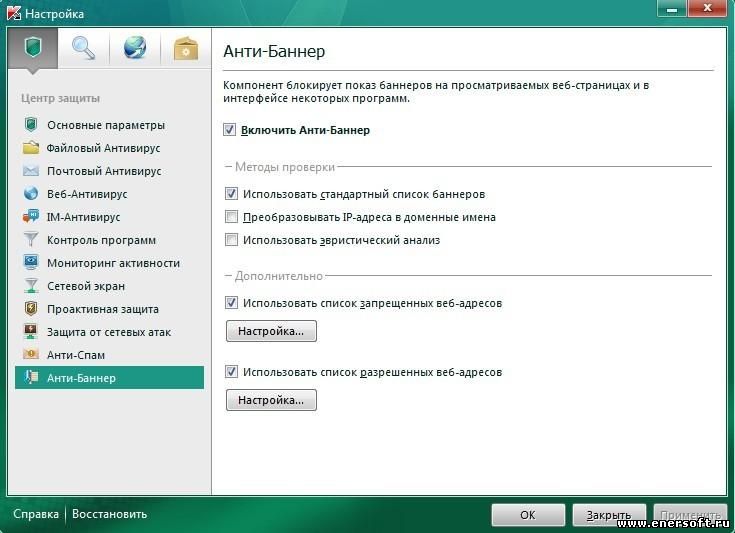Toggle список разрешенных веб-адресов checkbox
The image size is (735, 533).
[x=231, y=372]
